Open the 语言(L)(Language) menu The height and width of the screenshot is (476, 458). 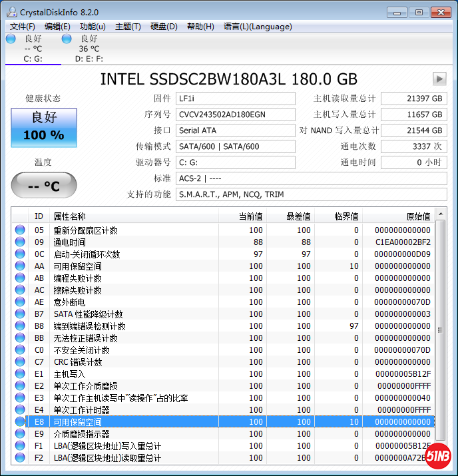click(258, 27)
